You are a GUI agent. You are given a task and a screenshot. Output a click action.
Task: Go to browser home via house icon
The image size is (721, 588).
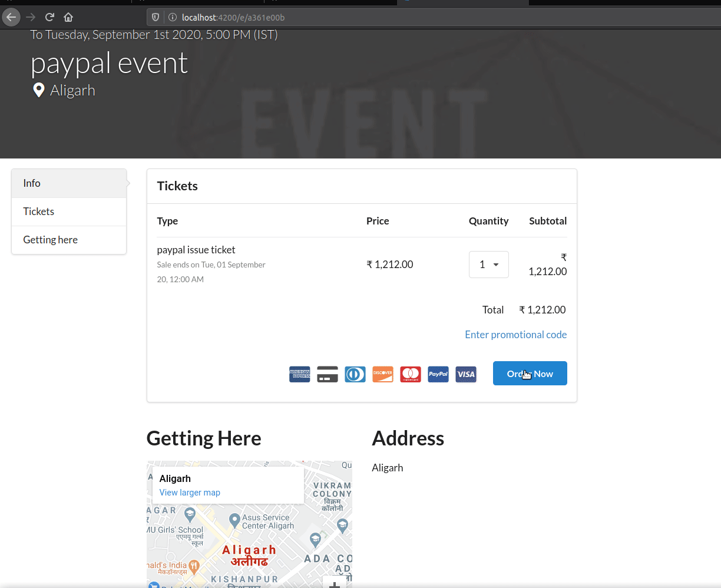tap(68, 17)
